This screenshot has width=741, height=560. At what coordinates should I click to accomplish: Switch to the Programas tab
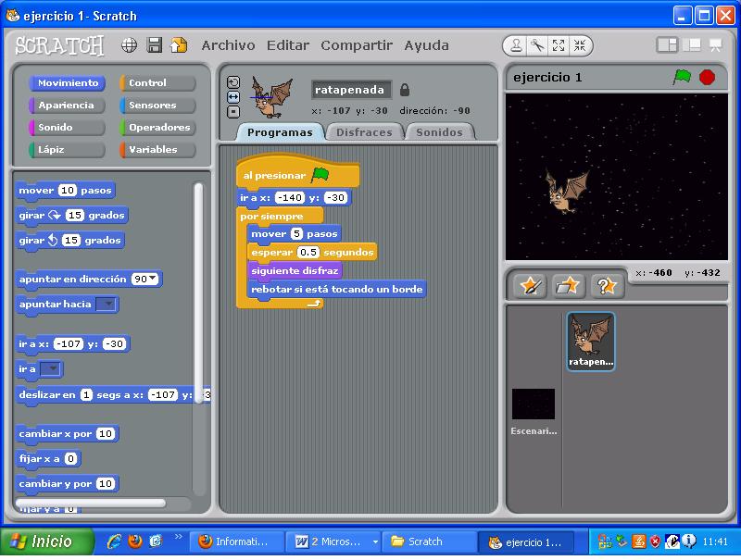coord(280,132)
